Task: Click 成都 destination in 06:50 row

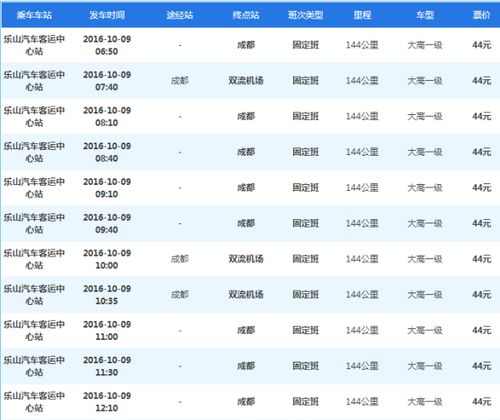Action: coord(246,45)
